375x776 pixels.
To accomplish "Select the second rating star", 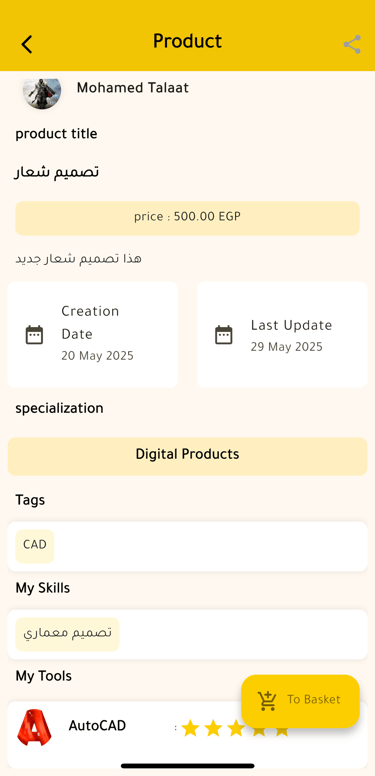I will [x=213, y=728].
